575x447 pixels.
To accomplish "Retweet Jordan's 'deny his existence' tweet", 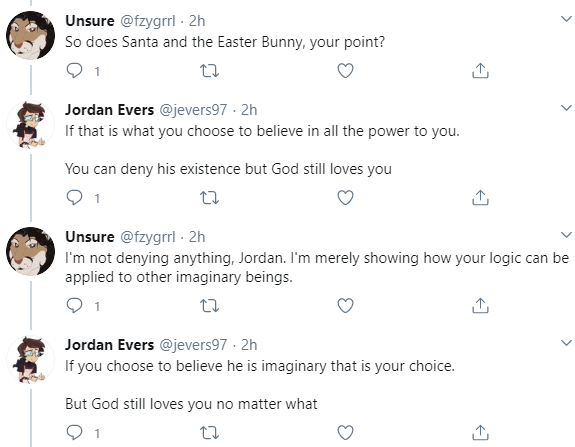I will (x=209, y=198).
